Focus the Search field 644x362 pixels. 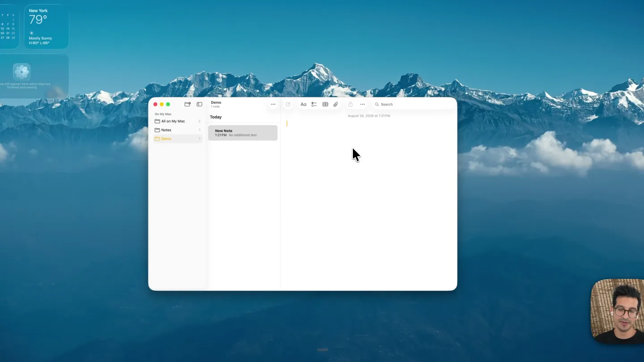coord(414,104)
